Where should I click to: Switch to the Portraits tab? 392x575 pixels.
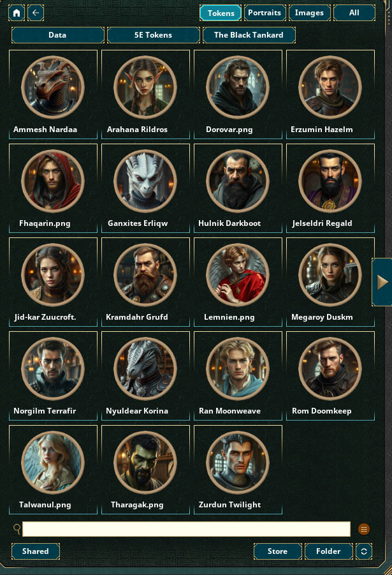click(265, 13)
